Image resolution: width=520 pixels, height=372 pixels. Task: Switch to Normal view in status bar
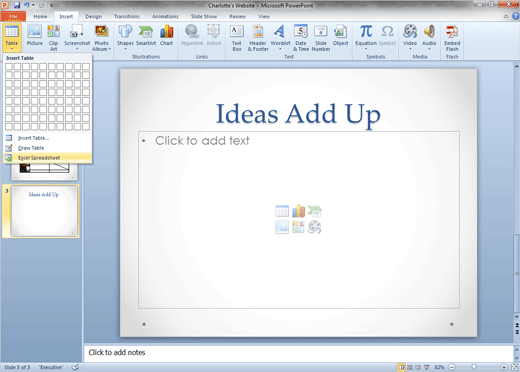click(401, 367)
